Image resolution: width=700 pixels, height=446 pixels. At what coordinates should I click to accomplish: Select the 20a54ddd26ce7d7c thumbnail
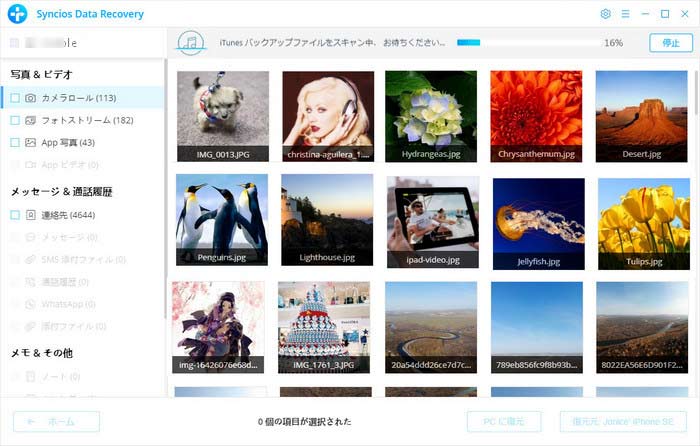pos(431,327)
